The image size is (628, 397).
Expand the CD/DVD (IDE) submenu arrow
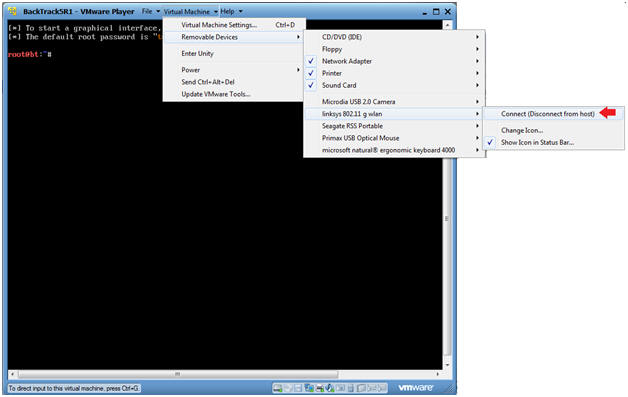coord(477,37)
